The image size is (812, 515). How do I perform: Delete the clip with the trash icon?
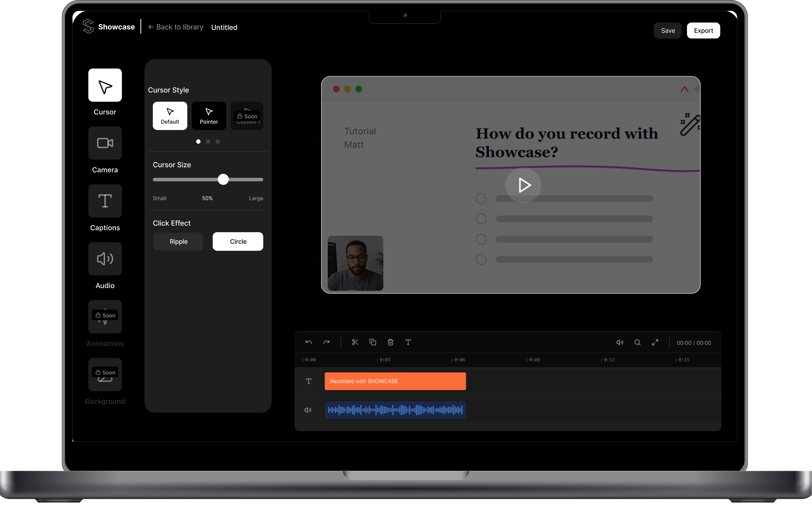(390, 342)
